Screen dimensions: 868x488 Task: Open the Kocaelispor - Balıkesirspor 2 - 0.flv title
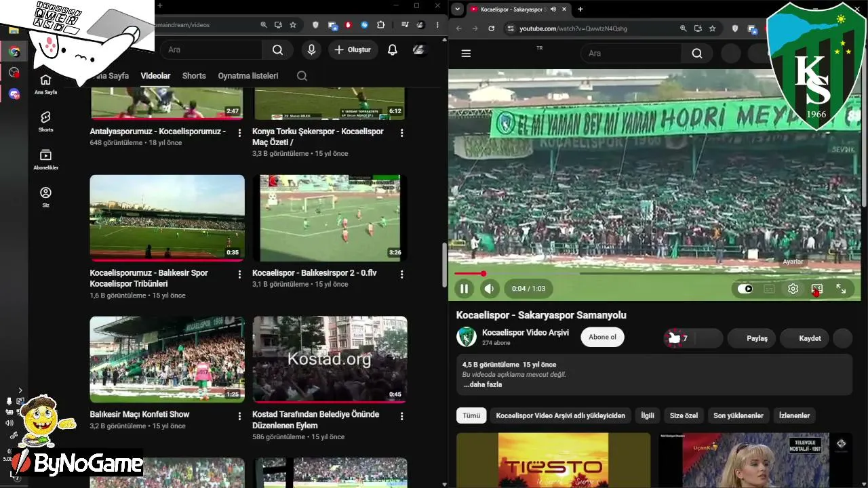coord(314,273)
